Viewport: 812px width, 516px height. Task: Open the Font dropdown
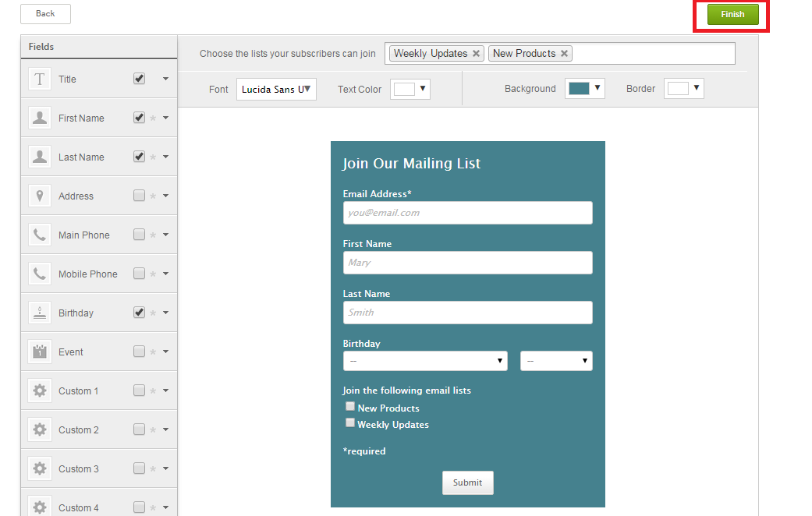point(276,90)
